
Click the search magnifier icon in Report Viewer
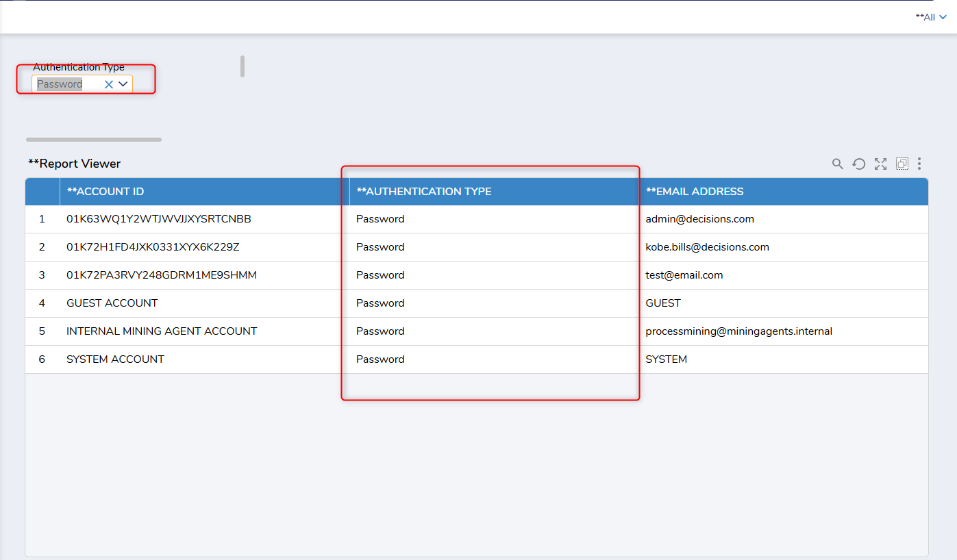(837, 164)
